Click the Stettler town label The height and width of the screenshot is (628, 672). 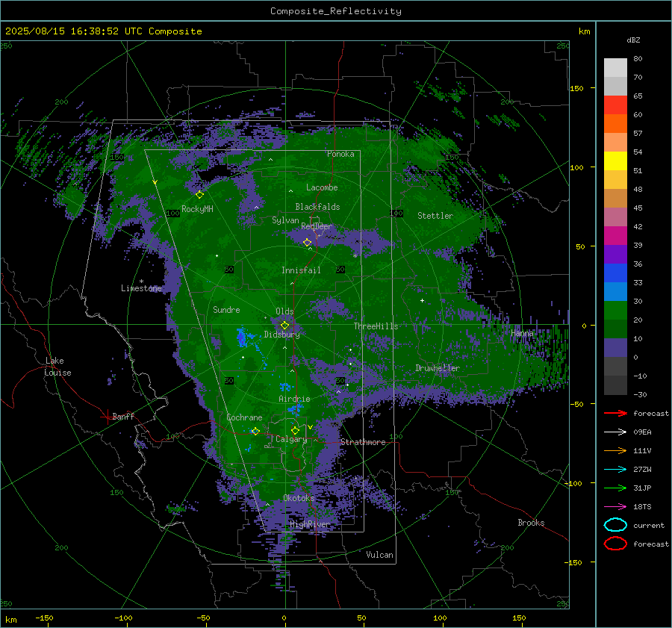click(435, 216)
